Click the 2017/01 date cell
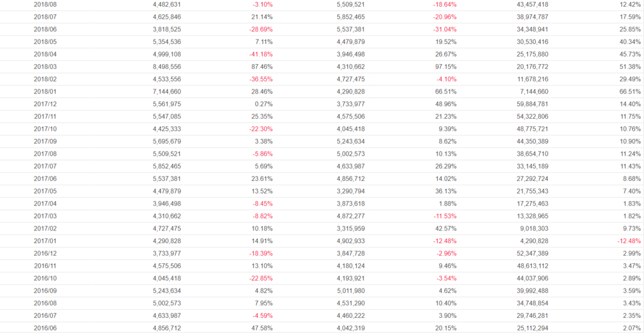Screen dimensions: 644x333 [45, 241]
